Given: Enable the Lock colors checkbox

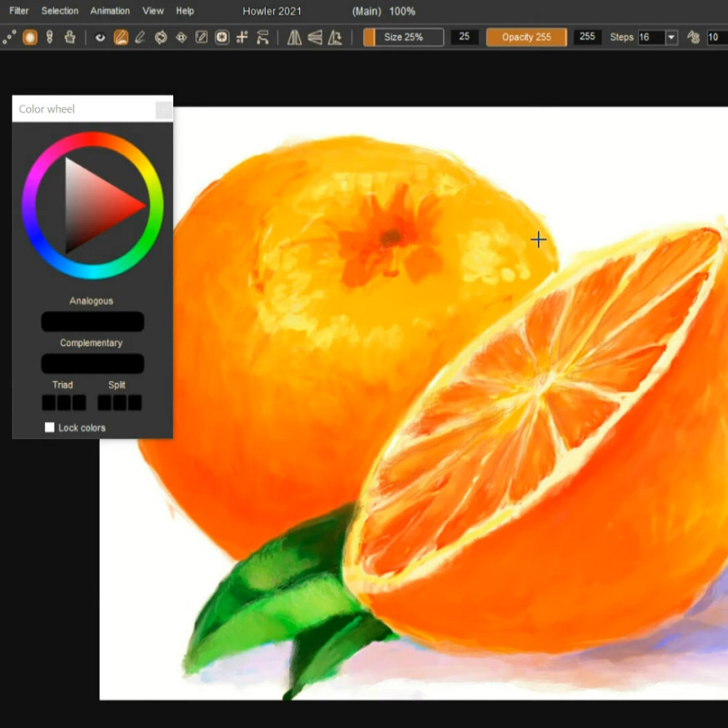Looking at the screenshot, I should coord(50,427).
